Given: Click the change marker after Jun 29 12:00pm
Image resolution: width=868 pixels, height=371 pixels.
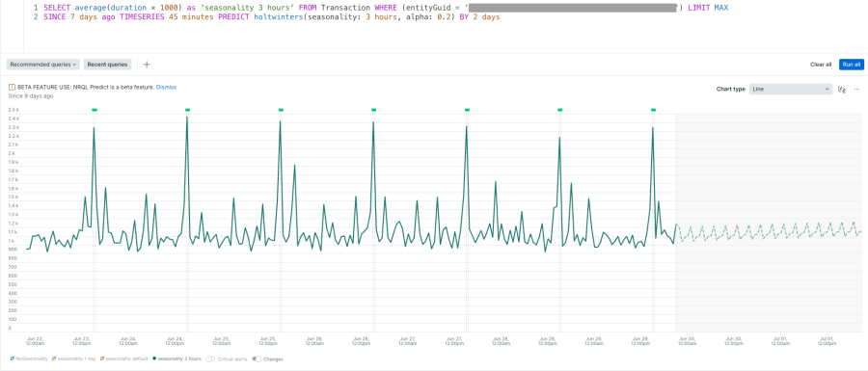Looking at the screenshot, I should coord(653,110).
